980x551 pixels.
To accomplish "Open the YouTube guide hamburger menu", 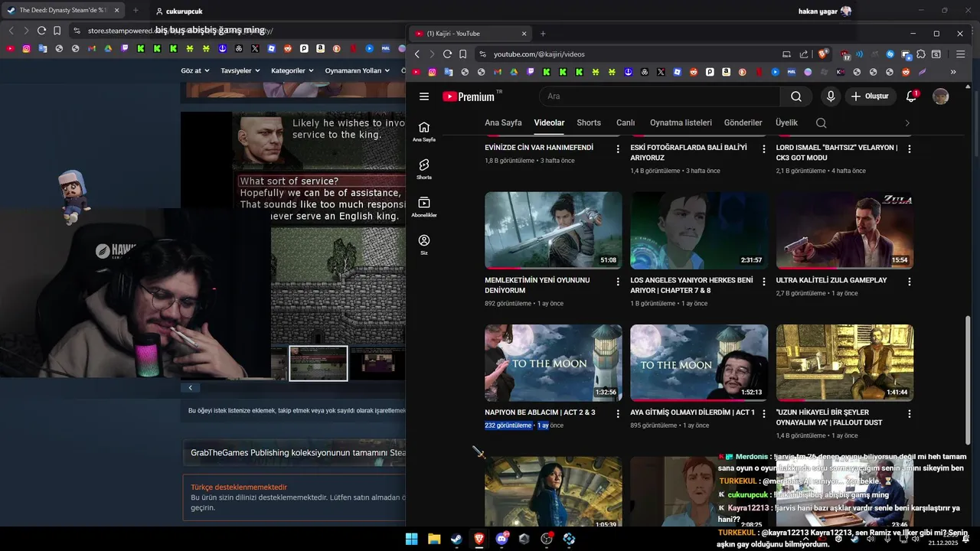I will tap(424, 96).
